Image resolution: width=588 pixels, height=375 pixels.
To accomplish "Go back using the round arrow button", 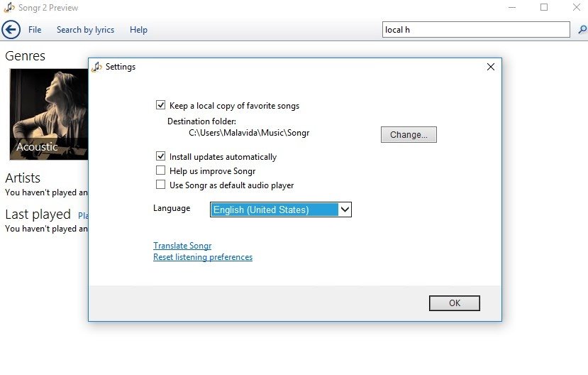I will click(x=11, y=30).
